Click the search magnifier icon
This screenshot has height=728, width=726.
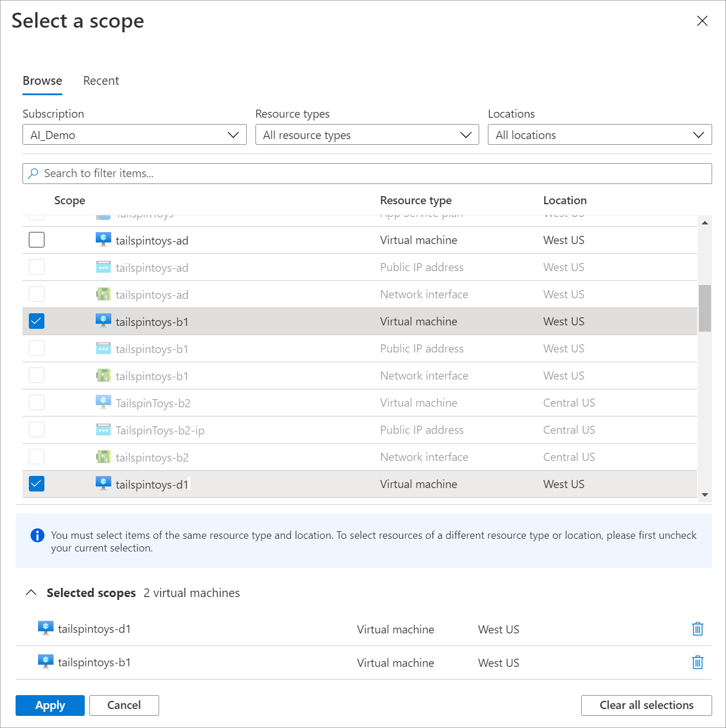(x=33, y=173)
